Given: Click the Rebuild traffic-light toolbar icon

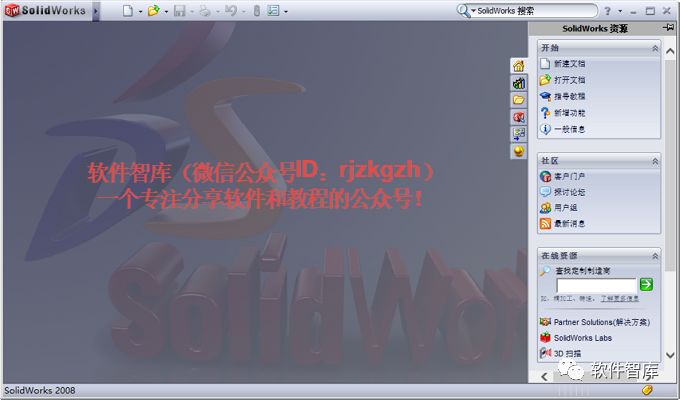Looking at the screenshot, I should (x=256, y=11).
